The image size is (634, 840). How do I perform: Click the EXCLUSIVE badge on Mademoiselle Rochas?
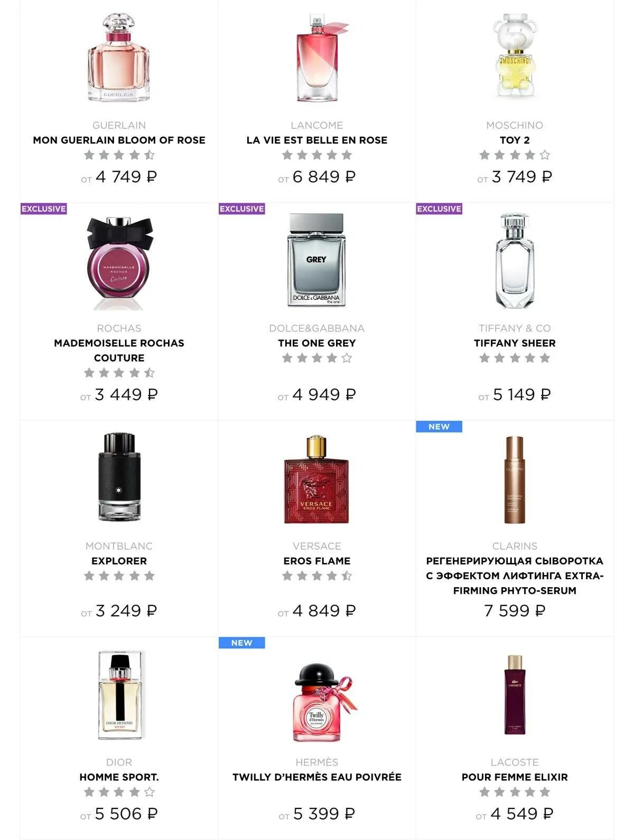[44, 209]
